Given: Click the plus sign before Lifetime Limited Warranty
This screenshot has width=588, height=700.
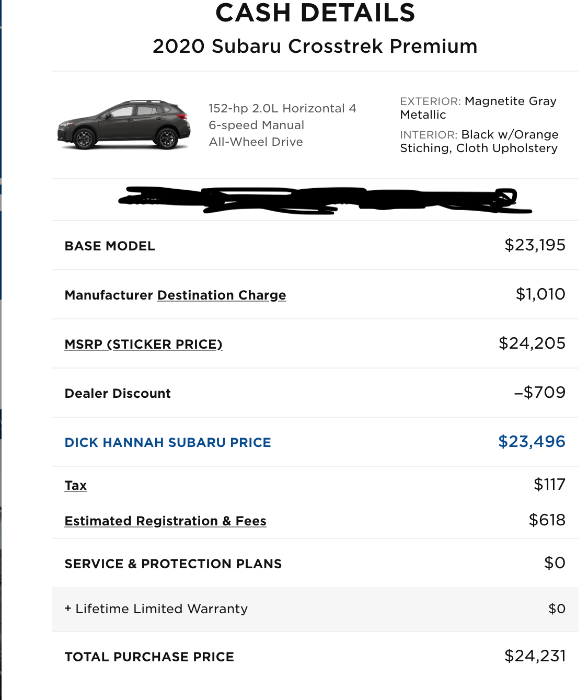Looking at the screenshot, I should coord(68,609).
